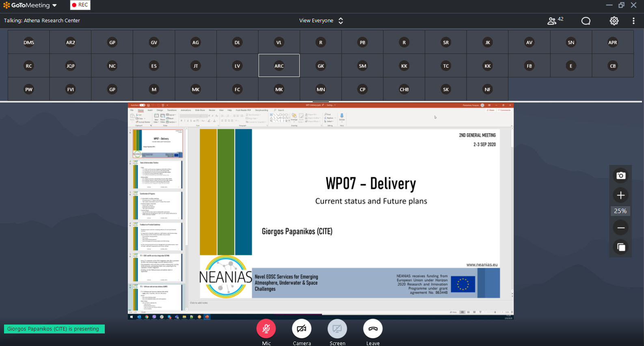Start sharing with the Screen button
644x346 pixels.
[x=337, y=329]
